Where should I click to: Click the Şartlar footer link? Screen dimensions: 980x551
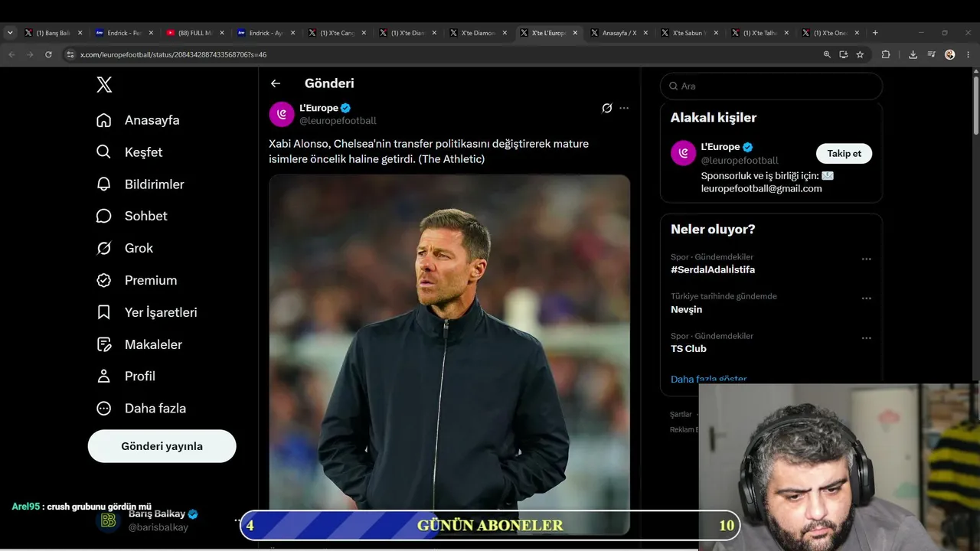681,414
